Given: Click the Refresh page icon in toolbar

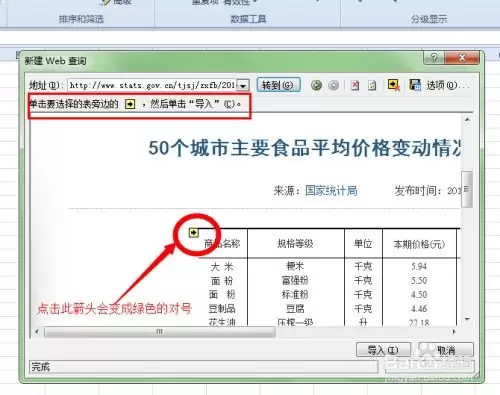Looking at the screenshot, I should [x=372, y=85].
